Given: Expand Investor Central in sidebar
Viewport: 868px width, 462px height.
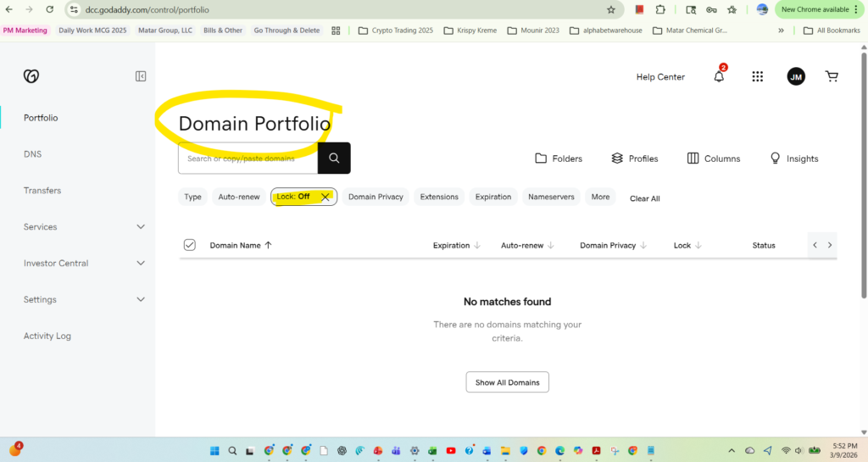Looking at the screenshot, I should tap(141, 264).
